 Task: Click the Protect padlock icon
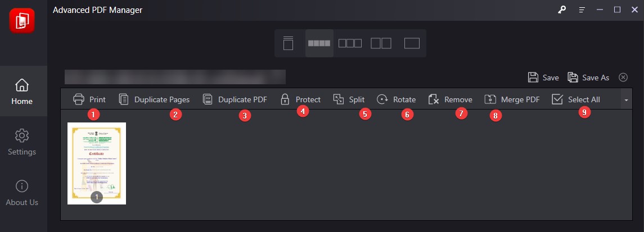click(285, 99)
